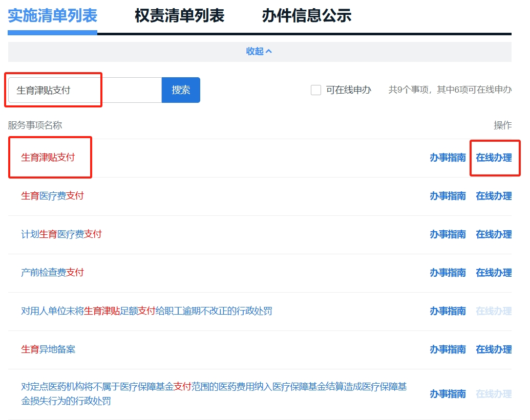Viewport: 530px width, 420px height.
Task: Open the 生育医疗费支付 service item
Action: [52, 196]
